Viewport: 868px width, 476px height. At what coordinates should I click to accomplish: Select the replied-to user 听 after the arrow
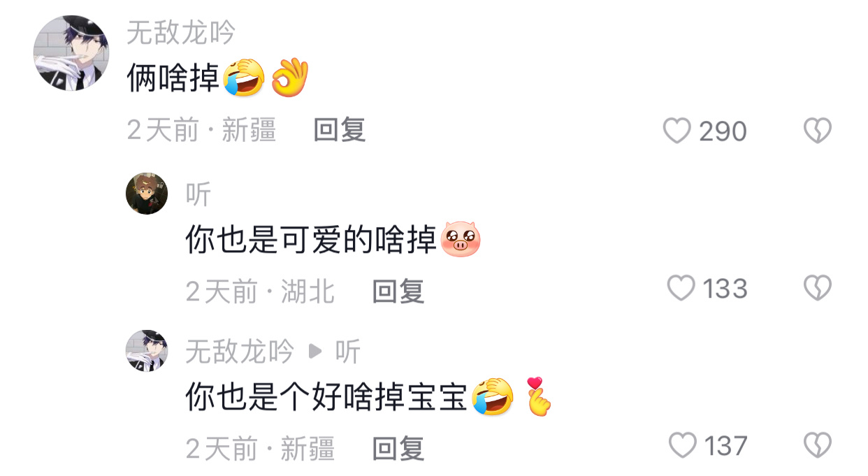coord(348,352)
